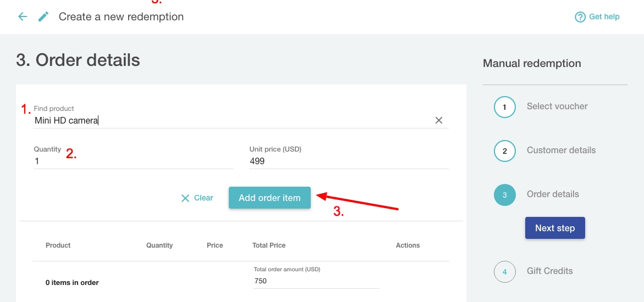Open the Get help link
This screenshot has height=302, width=644.
point(604,16)
